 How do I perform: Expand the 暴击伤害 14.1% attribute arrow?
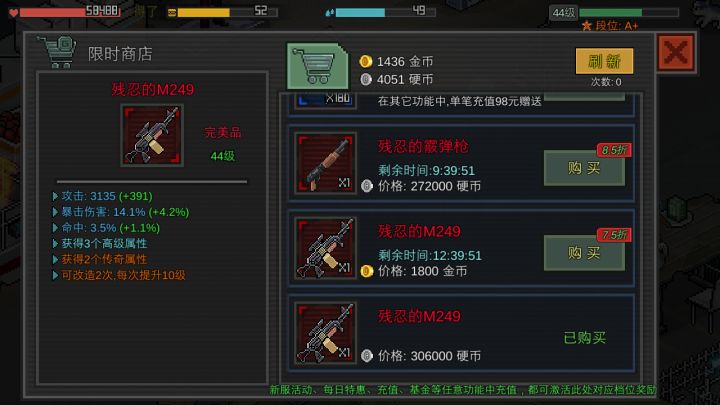pos(55,212)
